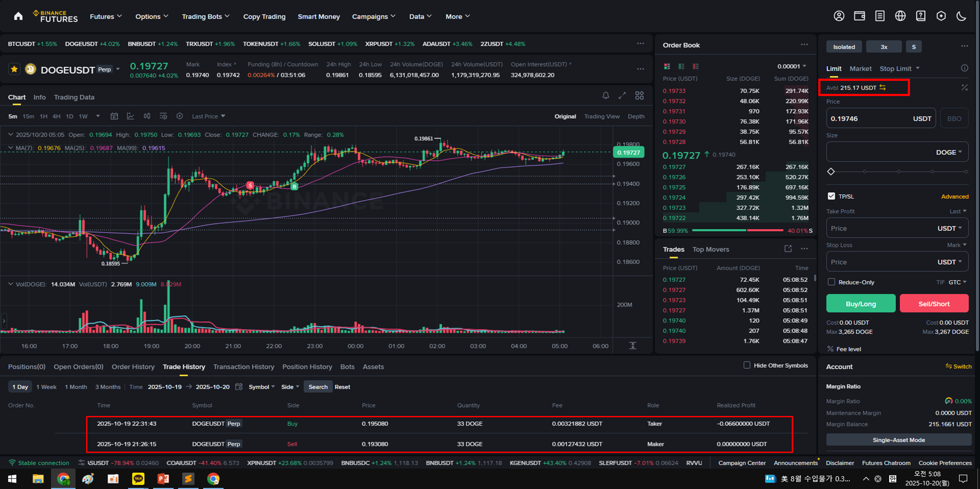This screenshot has width=980, height=489.
Task: Expand chart to fullscreen icon
Action: [622, 96]
